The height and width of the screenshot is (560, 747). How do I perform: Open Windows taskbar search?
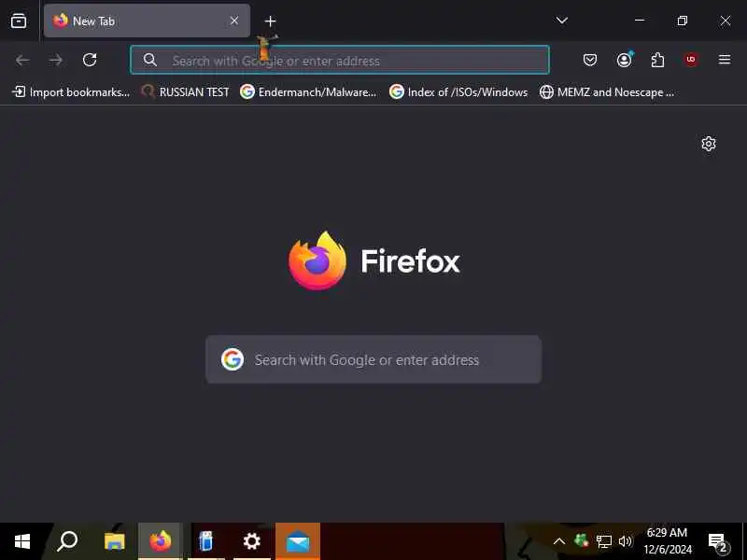[67, 541]
